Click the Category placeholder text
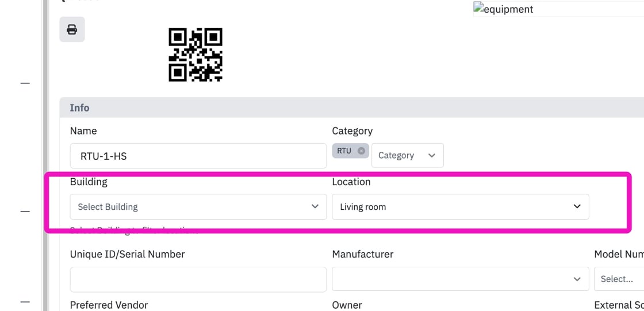The width and height of the screenshot is (644, 311). tap(396, 155)
